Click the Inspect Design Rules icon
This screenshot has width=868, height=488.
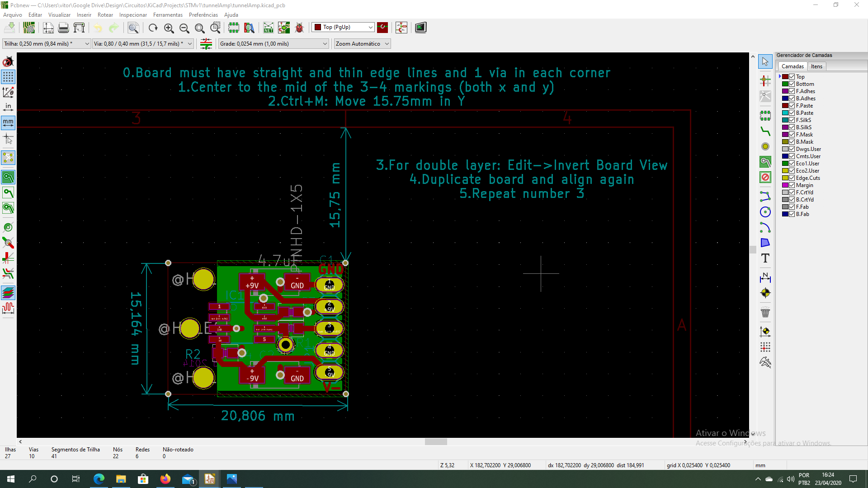(300, 27)
